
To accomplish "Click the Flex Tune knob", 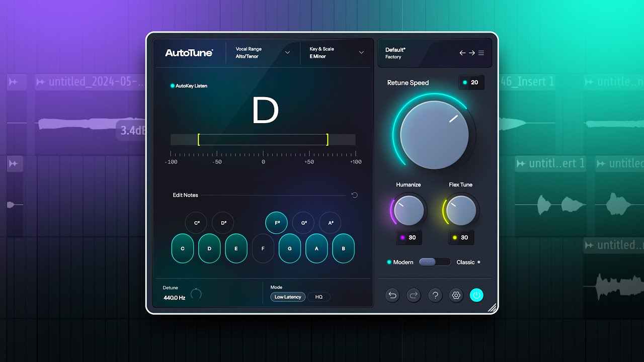I will (461, 210).
